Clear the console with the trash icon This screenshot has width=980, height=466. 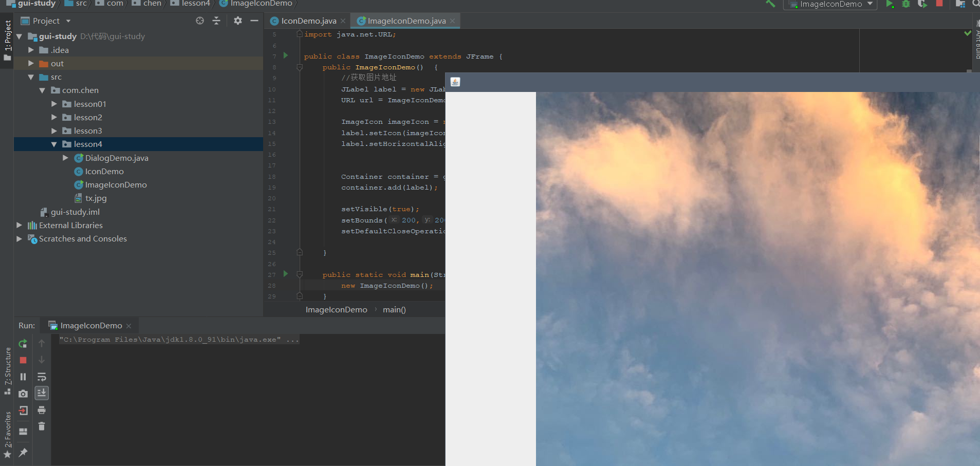42,426
